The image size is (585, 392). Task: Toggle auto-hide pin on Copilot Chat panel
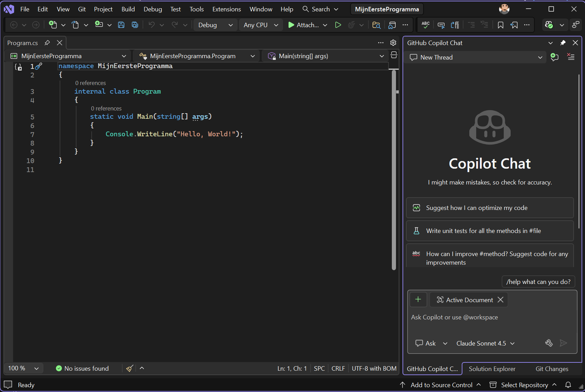tap(563, 43)
